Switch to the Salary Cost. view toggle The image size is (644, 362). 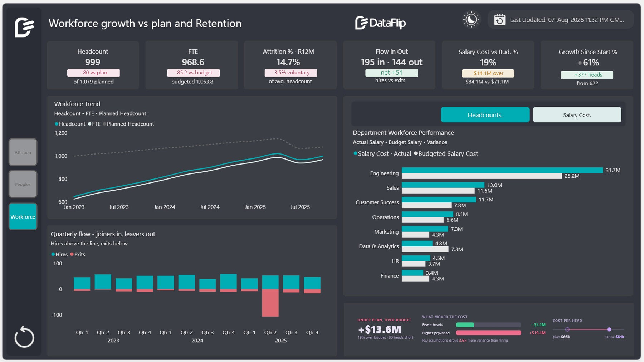(577, 115)
